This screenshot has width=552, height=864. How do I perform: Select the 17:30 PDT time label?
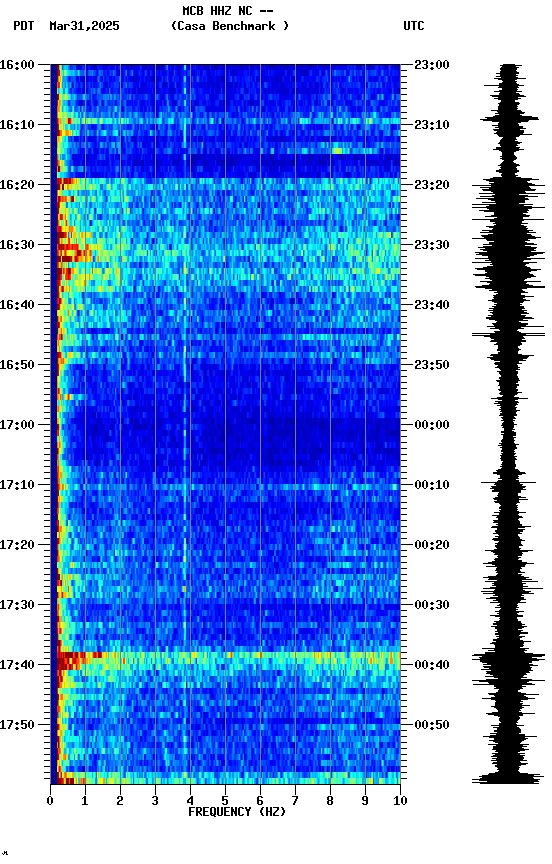[x=17, y=606]
